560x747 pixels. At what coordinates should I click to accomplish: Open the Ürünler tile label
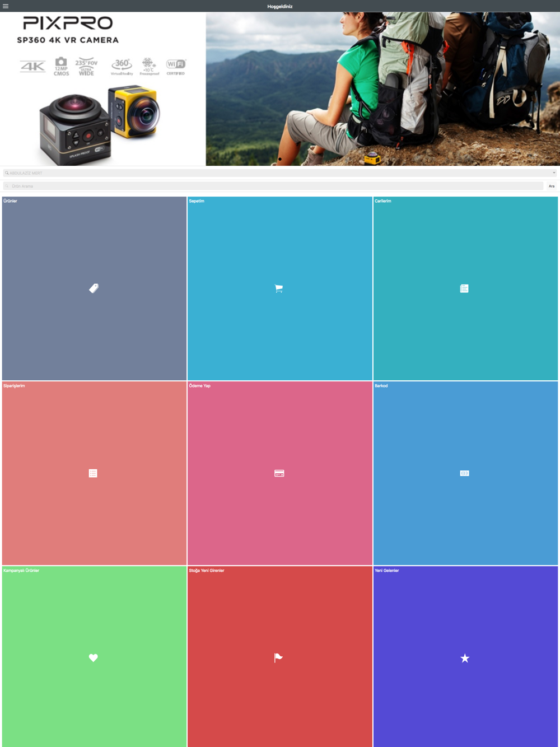10,201
